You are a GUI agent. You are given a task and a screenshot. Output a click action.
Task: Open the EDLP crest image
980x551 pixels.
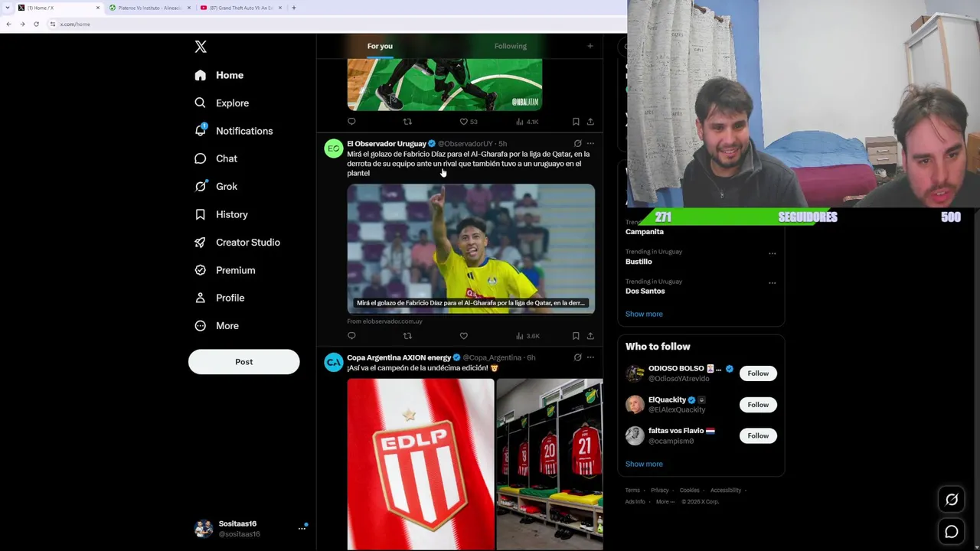pos(420,465)
